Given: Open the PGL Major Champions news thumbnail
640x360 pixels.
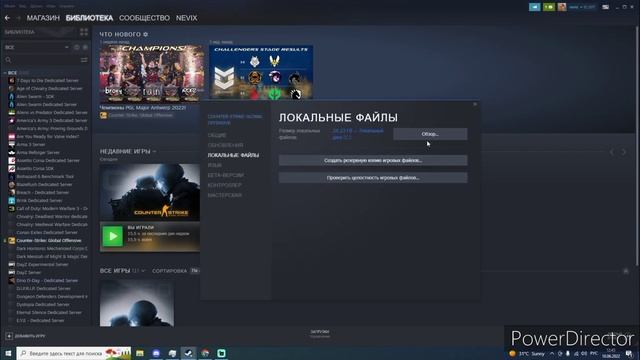Looking at the screenshot, I should coord(152,73).
